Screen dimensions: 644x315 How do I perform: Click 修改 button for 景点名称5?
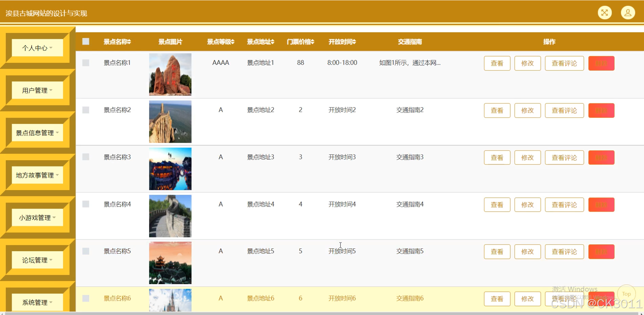coord(527,252)
